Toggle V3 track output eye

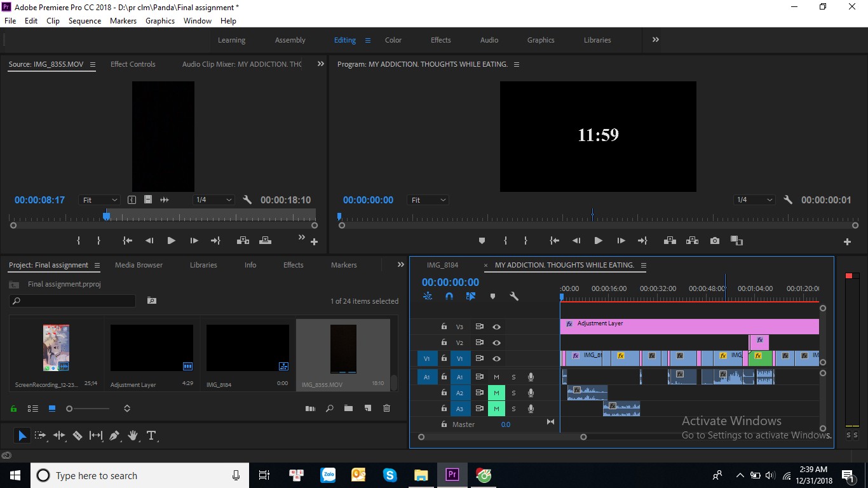point(497,327)
